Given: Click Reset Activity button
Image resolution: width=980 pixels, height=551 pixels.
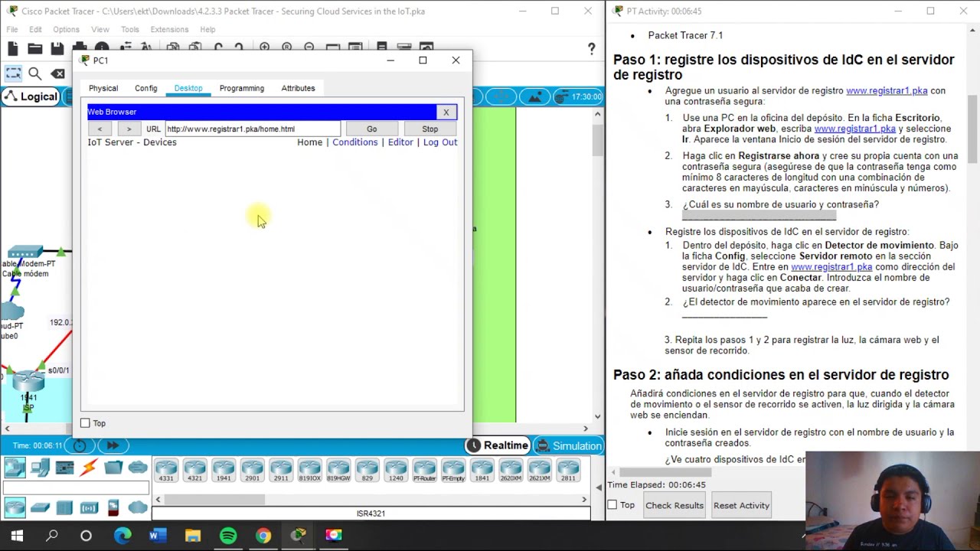Looking at the screenshot, I should (741, 505).
